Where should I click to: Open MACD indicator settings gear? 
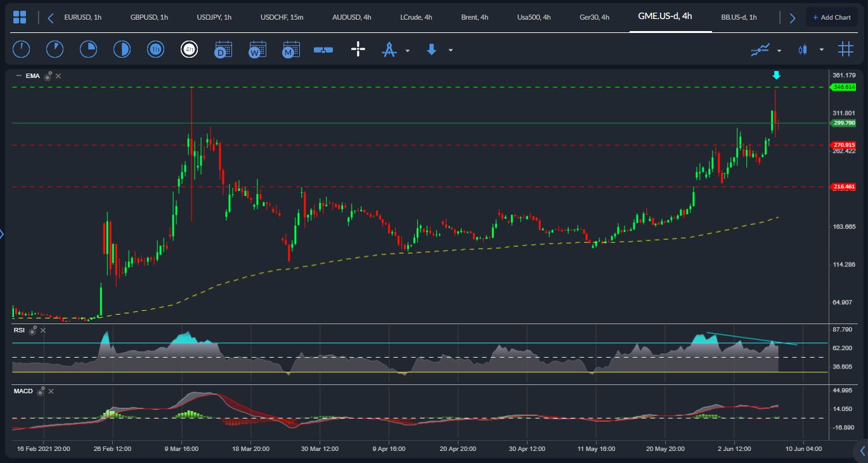pos(41,392)
